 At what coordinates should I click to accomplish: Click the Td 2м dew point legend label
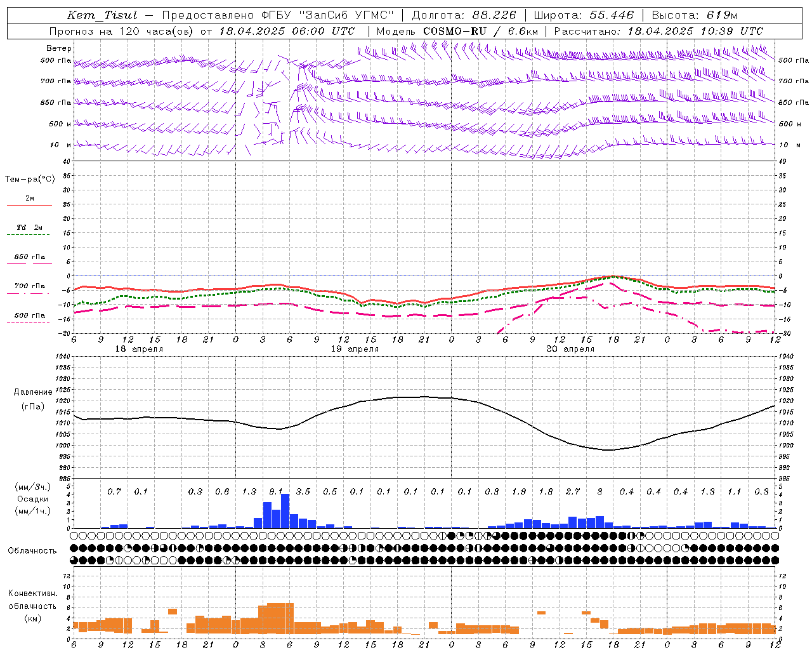pyautogui.click(x=30, y=227)
